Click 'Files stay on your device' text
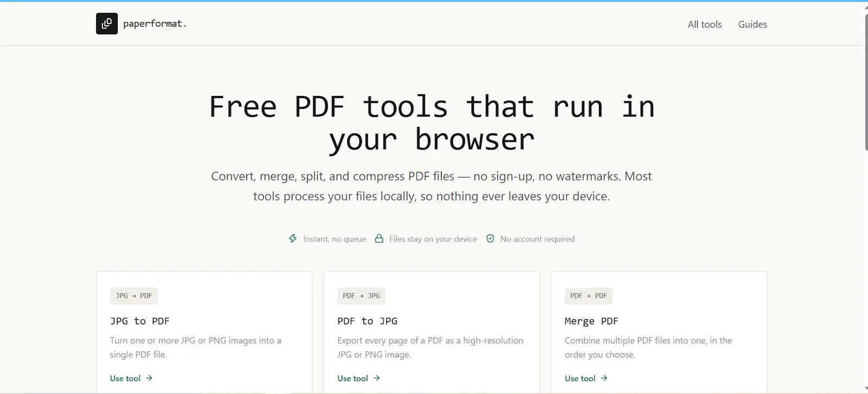868x394 pixels. click(x=433, y=239)
